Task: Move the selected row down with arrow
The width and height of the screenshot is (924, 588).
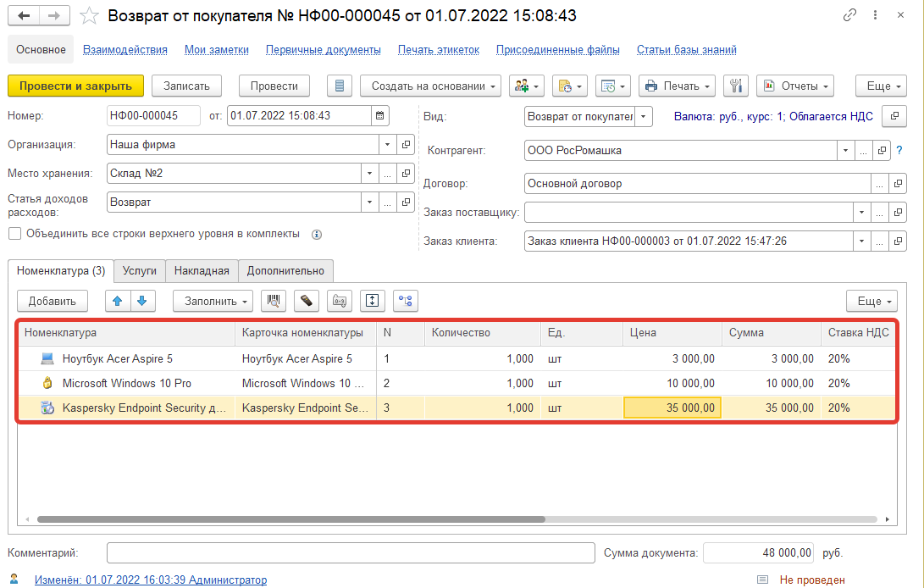Action: coord(142,301)
